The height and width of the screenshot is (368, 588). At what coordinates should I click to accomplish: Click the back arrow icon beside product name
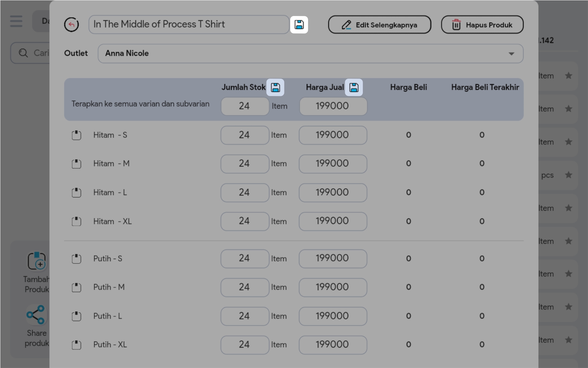tap(71, 25)
